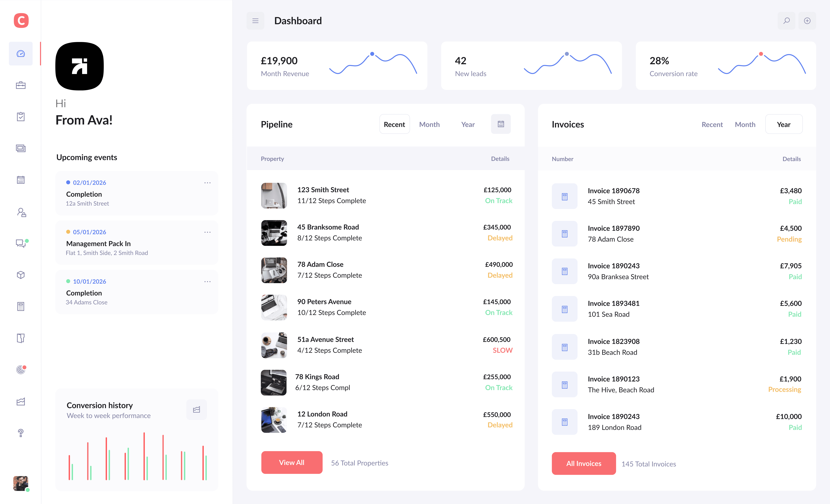The height and width of the screenshot is (504, 830).
Task: Click the 123 Smith Street property thumbnail
Action: [274, 195]
